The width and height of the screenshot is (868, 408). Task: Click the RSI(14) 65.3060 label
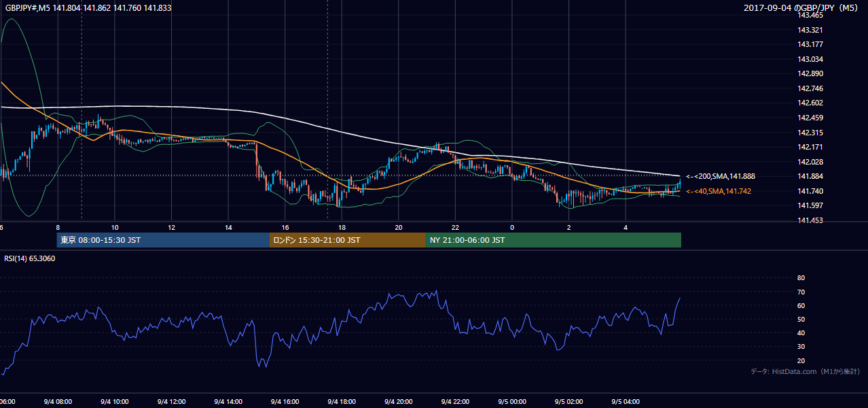pyautogui.click(x=31, y=258)
